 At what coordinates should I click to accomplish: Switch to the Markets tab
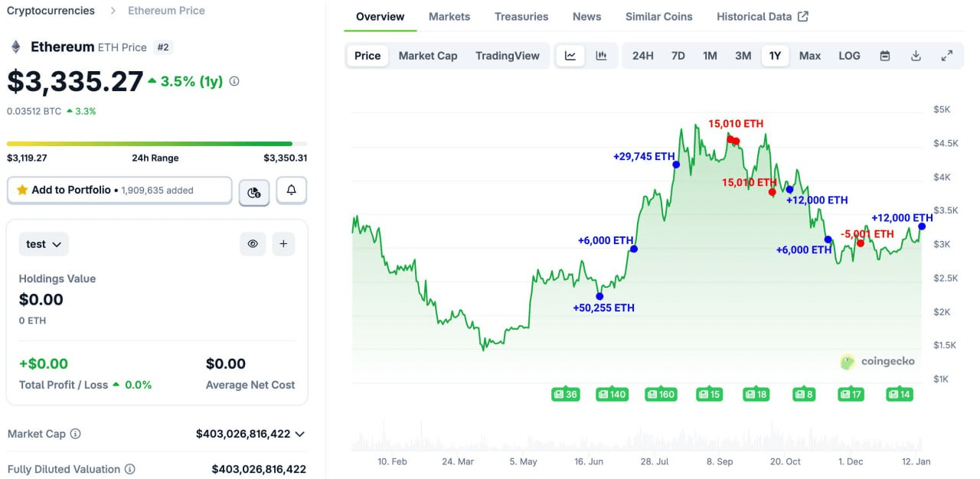[449, 16]
